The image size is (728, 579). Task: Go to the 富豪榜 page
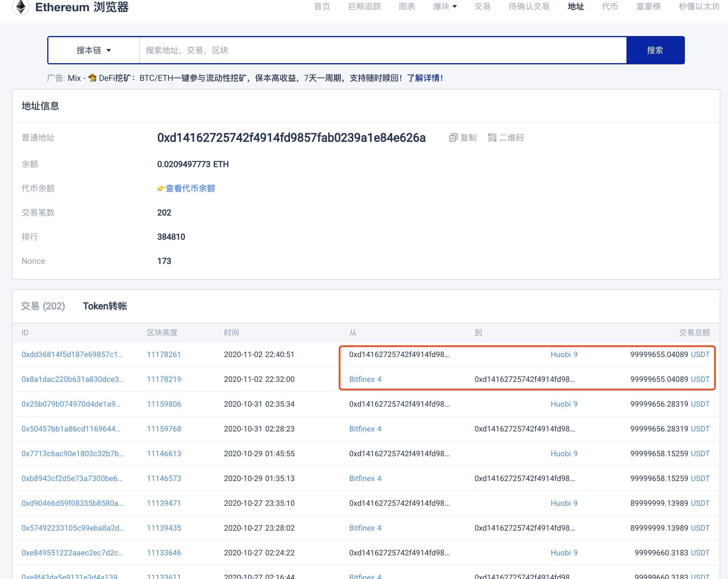(648, 6)
